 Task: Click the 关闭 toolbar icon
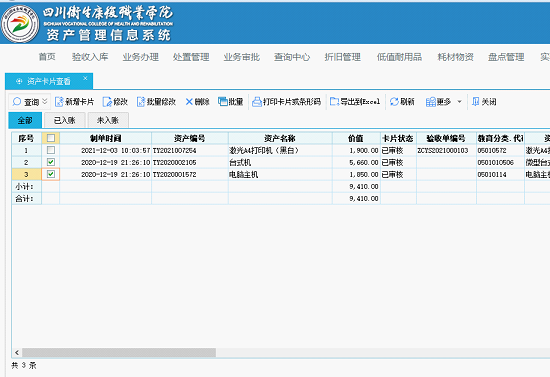pyautogui.click(x=475, y=102)
